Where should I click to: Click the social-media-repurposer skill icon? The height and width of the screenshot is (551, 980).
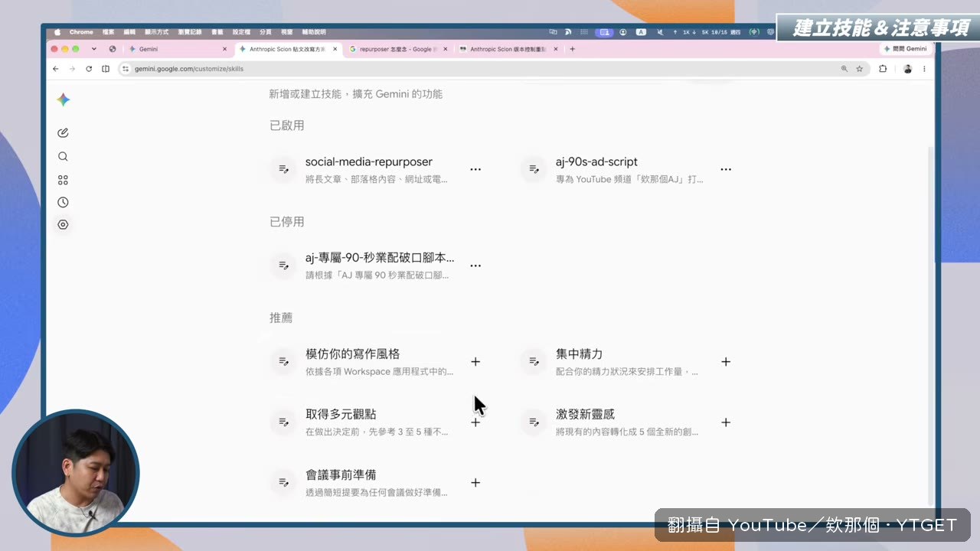pos(283,169)
